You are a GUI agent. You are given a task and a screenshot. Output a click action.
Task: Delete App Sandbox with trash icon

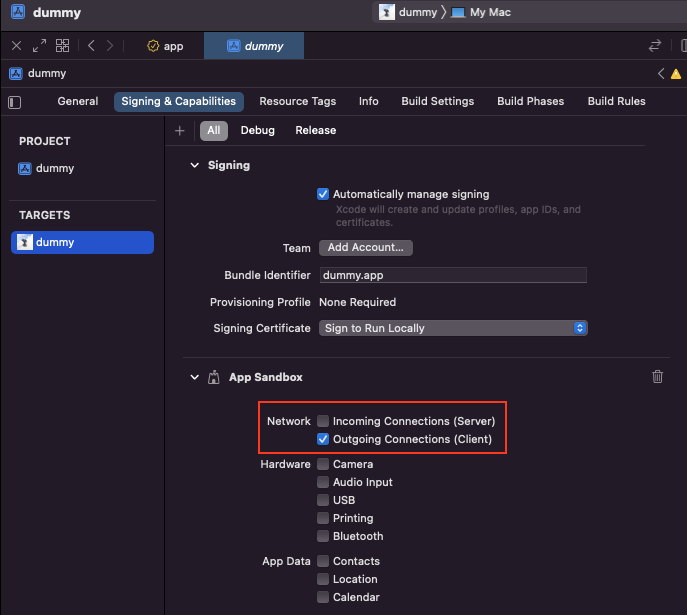tap(657, 377)
